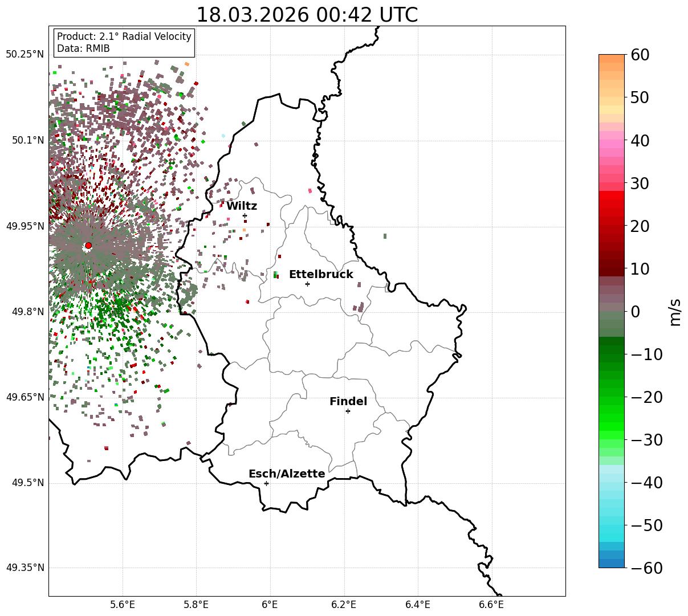Click the 6.4°E longitude label
The width and height of the screenshot is (688, 616).
418,604
